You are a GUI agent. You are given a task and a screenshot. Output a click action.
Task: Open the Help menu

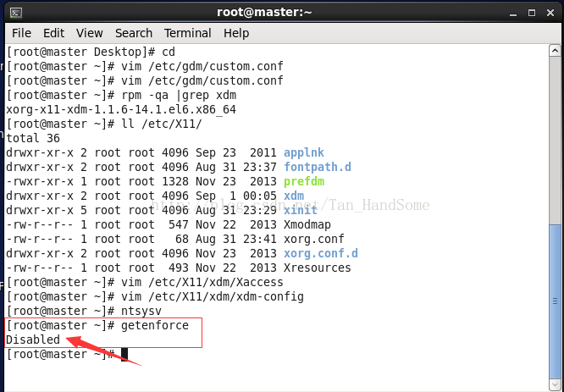(236, 33)
